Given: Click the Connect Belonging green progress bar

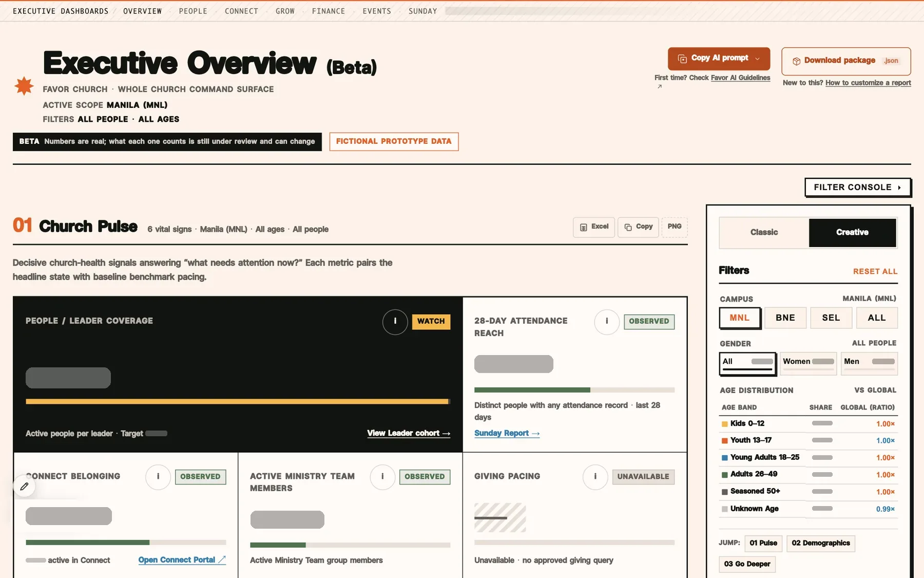Looking at the screenshot, I should pos(126,543).
